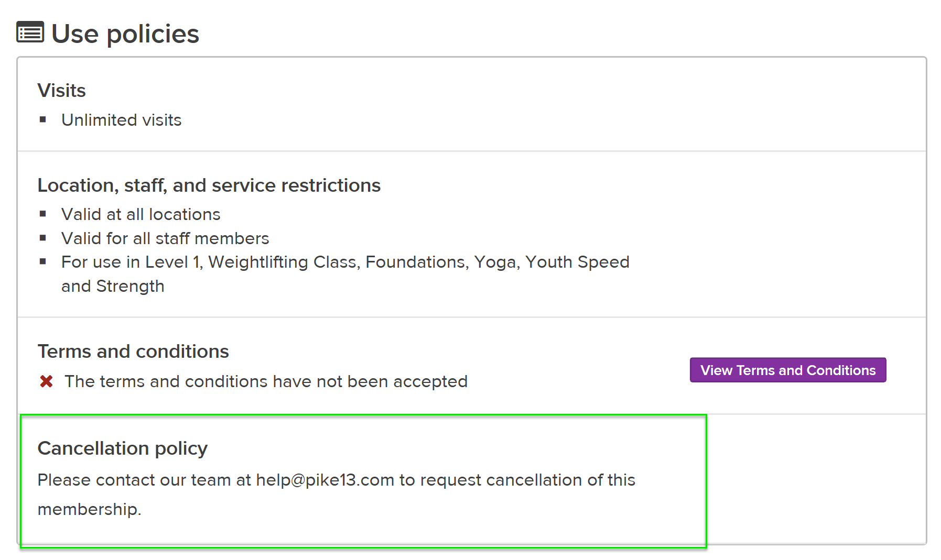
Task: Click the Use policies list icon
Action: pos(30,33)
